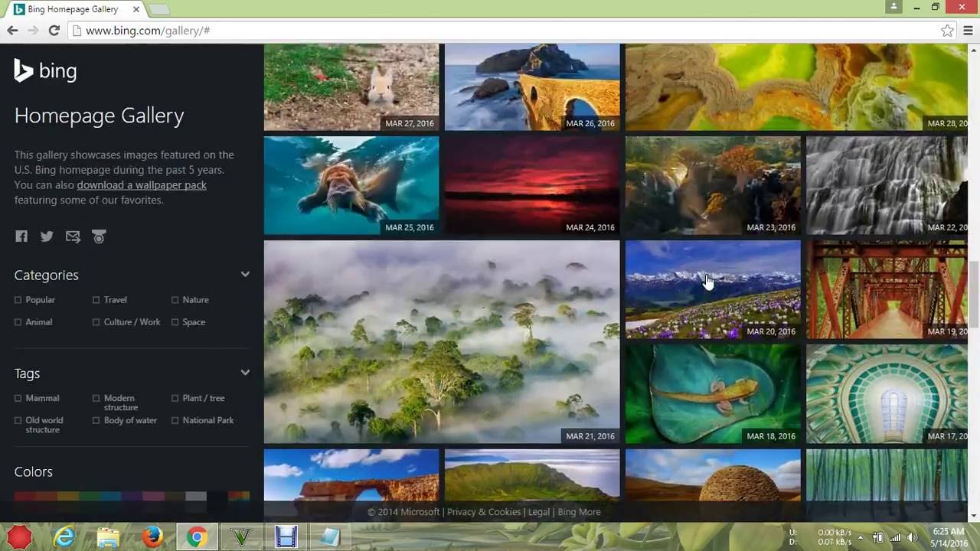Share gallery via email envelope icon

pos(73,236)
